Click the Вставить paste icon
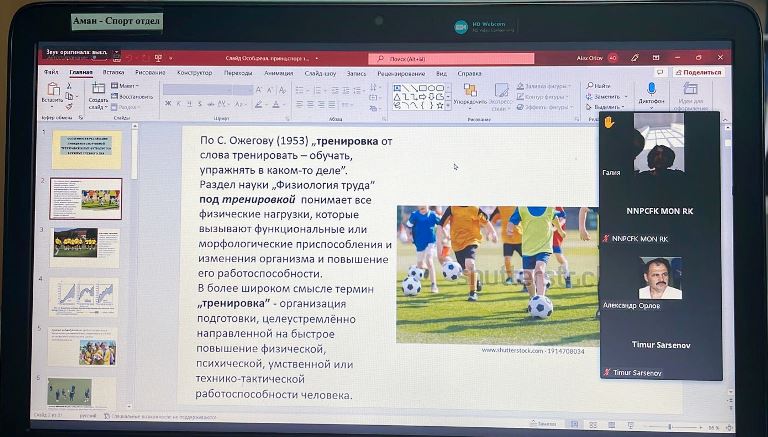 [x=53, y=89]
